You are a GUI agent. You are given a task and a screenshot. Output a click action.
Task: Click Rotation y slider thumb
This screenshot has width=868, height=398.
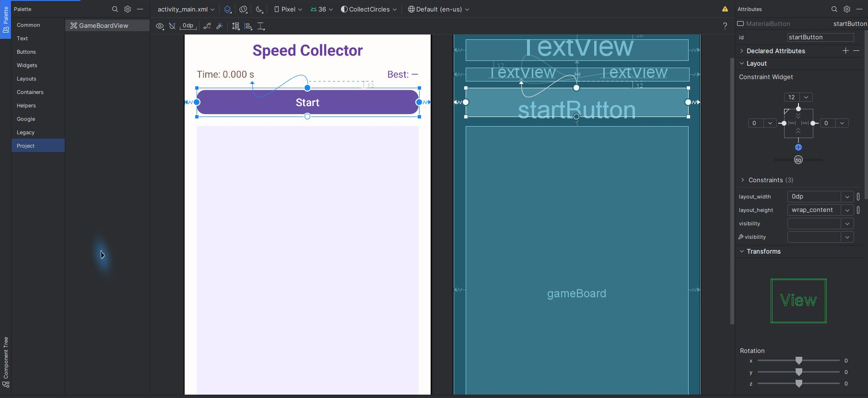coord(799,372)
